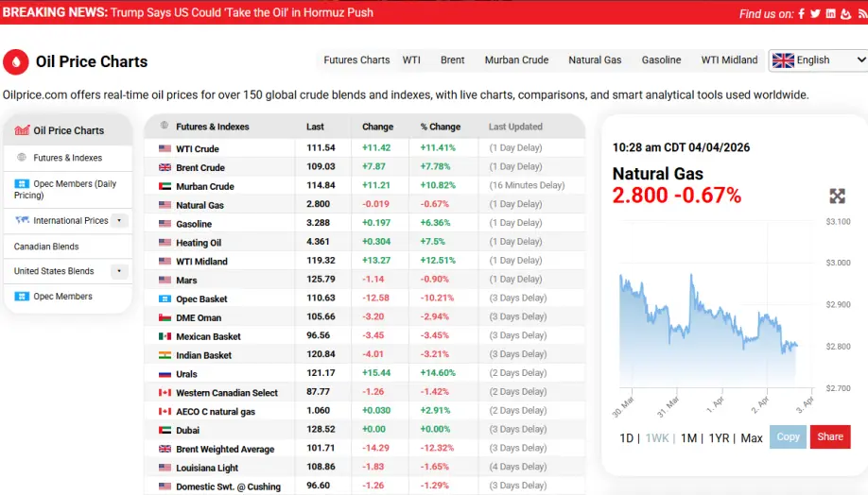The height and width of the screenshot is (495, 868).
Task: Set chart range to Max
Action: [x=752, y=438]
